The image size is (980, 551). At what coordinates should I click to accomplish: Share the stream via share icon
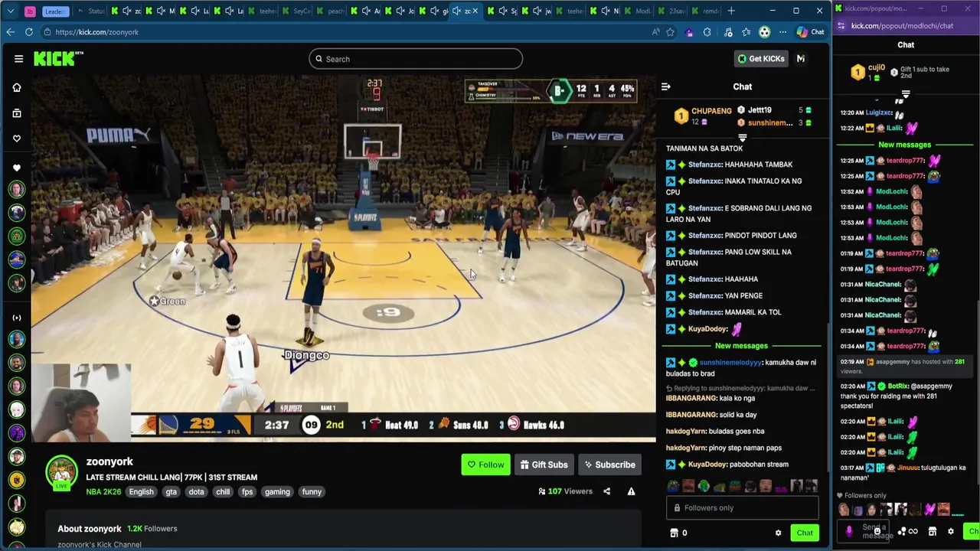[606, 491]
